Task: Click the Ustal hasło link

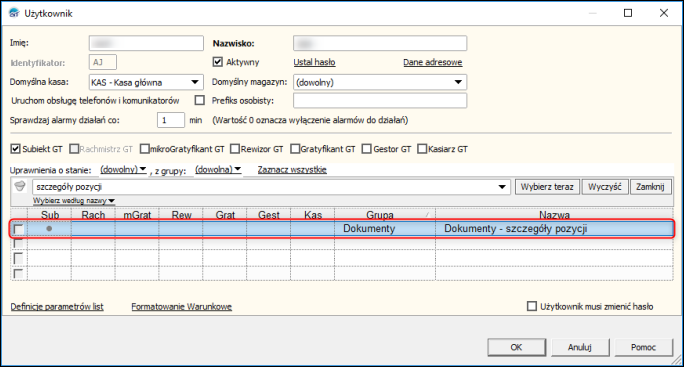Action: [314, 62]
